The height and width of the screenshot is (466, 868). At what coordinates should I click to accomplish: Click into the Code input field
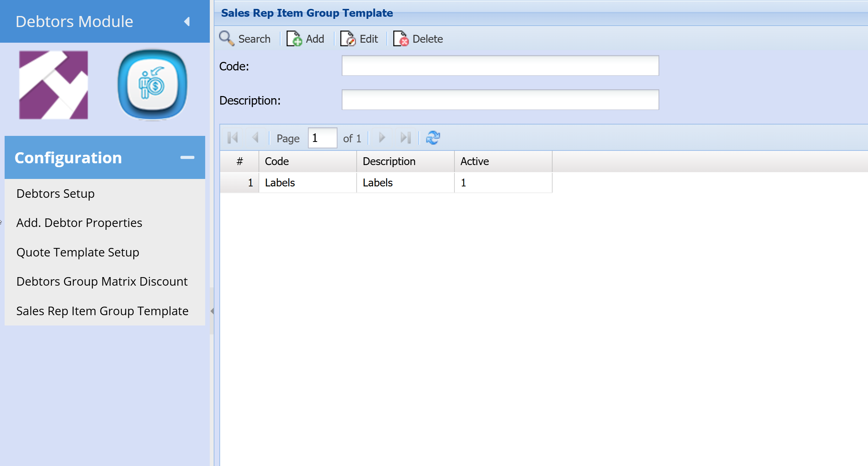coord(500,66)
